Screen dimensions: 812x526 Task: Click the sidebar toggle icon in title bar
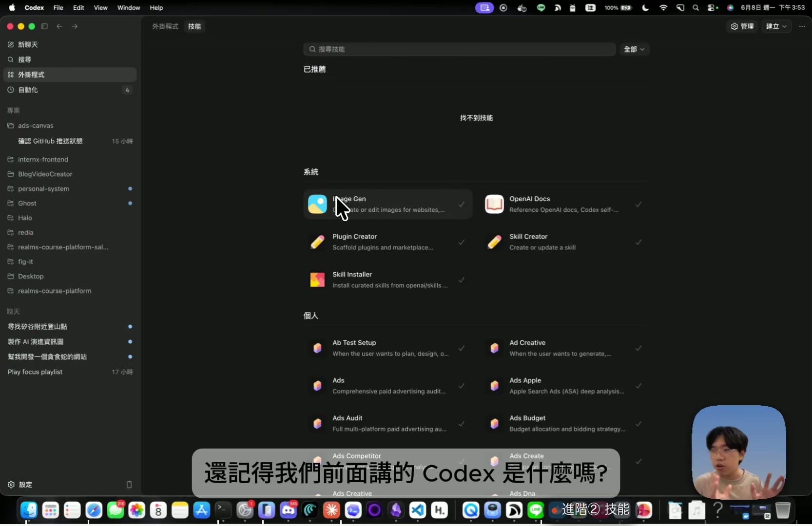(x=44, y=26)
